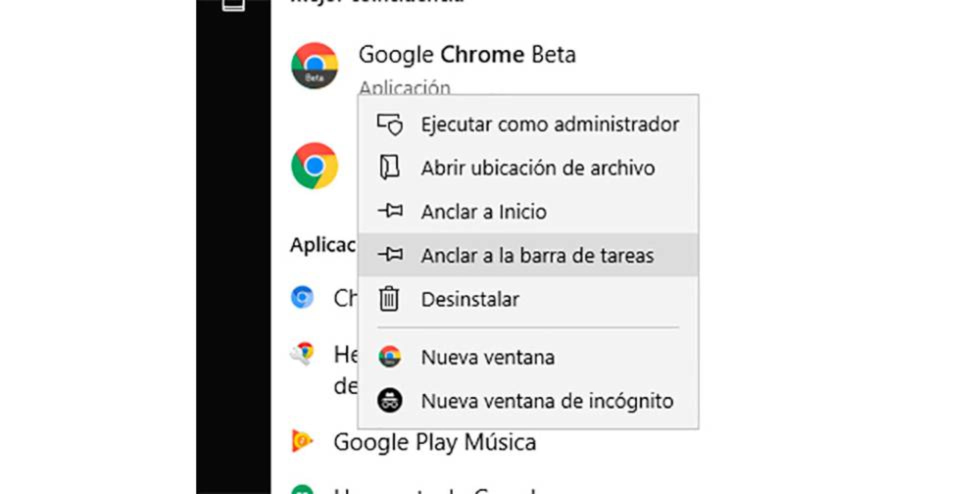
Task: Click the file location folder icon
Action: pos(389,167)
